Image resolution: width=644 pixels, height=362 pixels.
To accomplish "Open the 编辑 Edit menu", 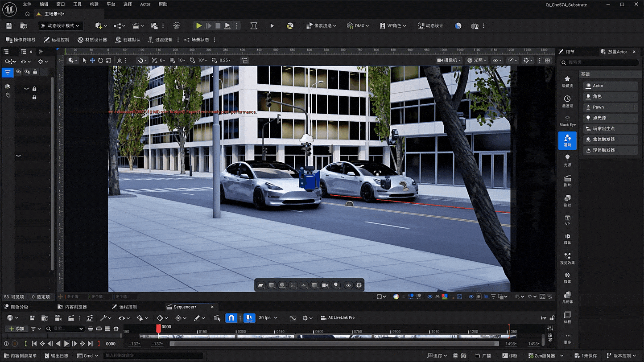I will 44,4.
